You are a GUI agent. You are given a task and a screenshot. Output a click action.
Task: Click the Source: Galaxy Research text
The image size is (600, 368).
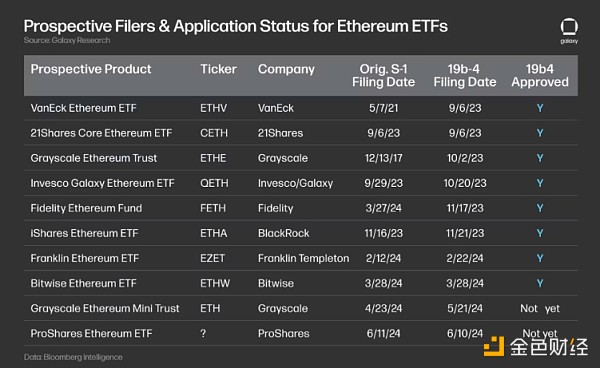tap(67, 40)
